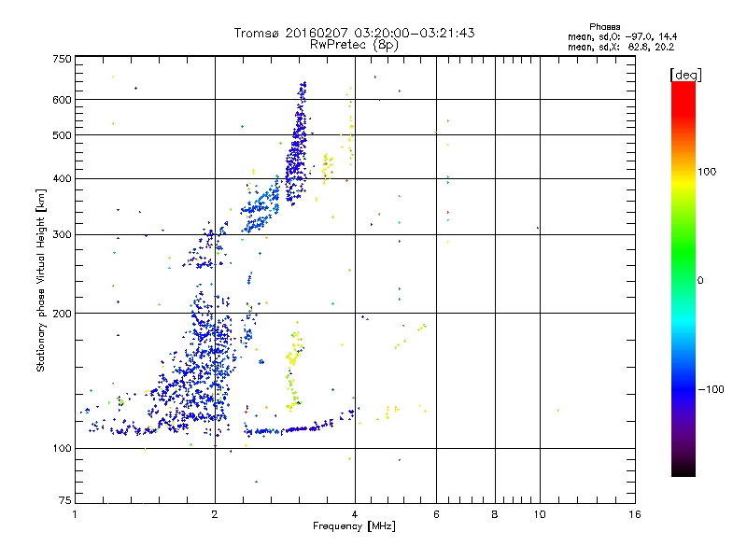747x560 pixels.
Task: Click the x-axis tick label '6'
Action: pos(436,514)
